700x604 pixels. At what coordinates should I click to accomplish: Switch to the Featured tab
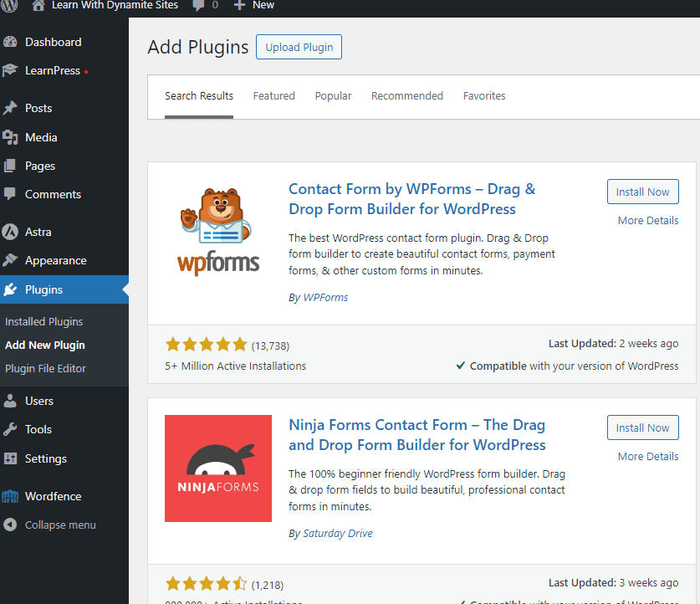tap(273, 96)
